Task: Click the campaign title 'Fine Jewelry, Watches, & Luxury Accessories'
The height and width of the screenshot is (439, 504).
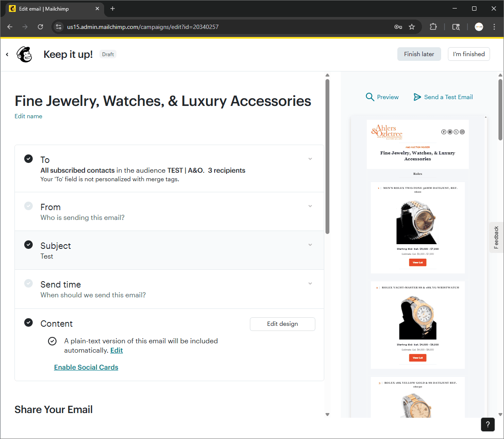Action: (x=163, y=101)
